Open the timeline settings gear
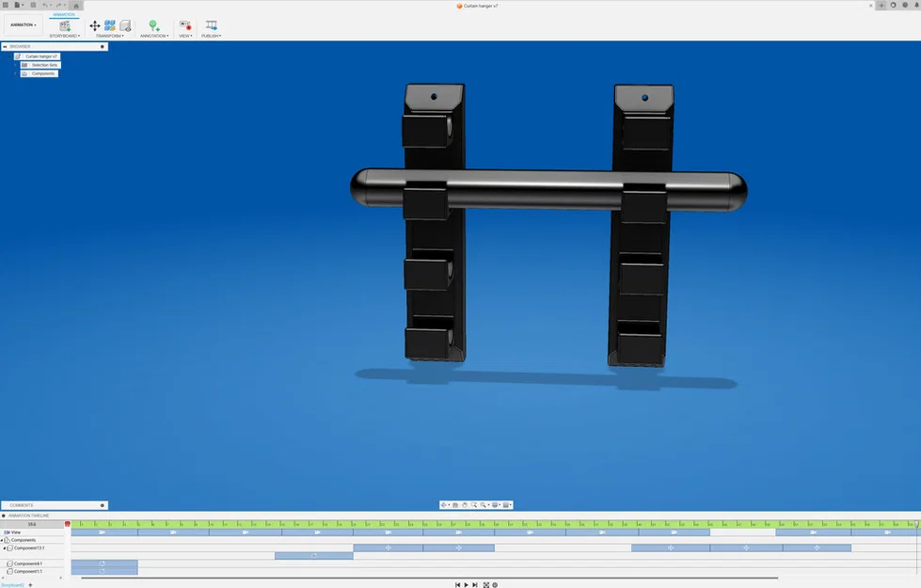921x588 pixels. (x=495, y=585)
